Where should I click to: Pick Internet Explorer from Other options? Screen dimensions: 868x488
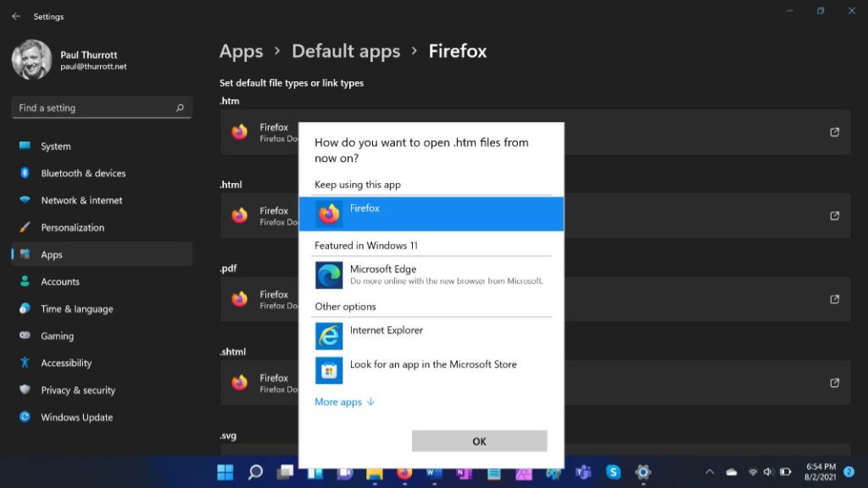431,335
